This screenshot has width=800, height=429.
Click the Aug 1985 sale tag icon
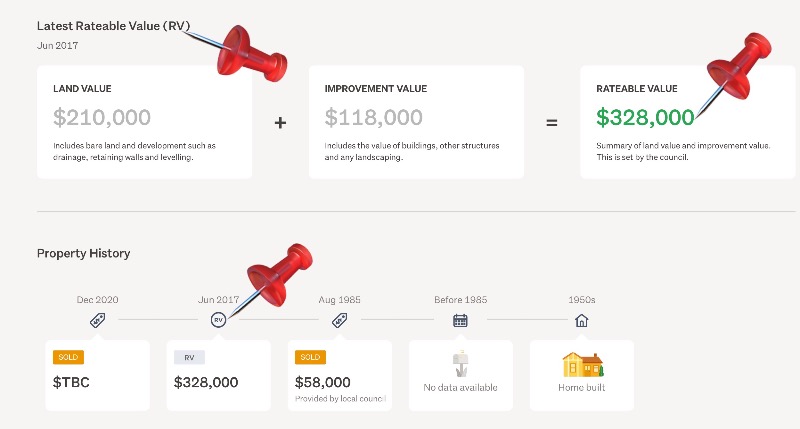coord(339,320)
